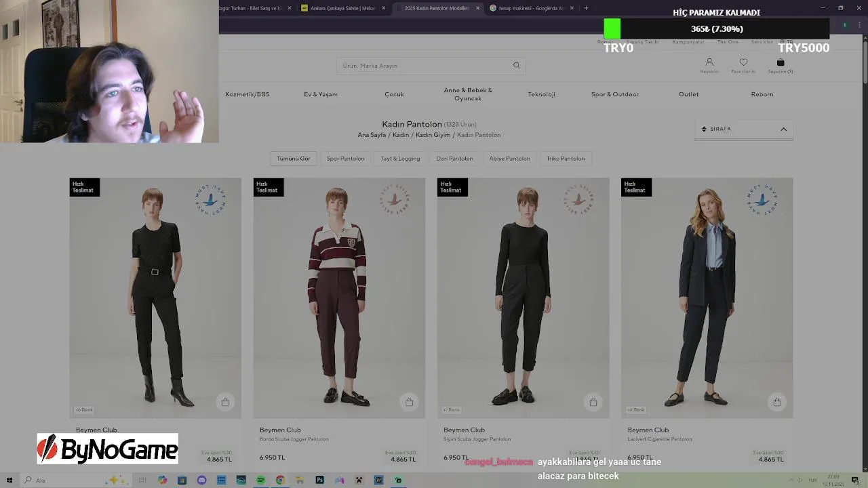Viewport: 868px width, 488px height.
Task: Filter by Deri Pantolon
Action: [x=454, y=159]
